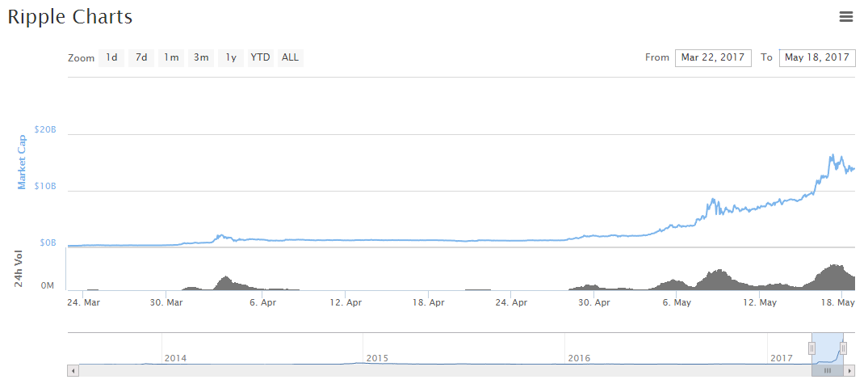The width and height of the screenshot is (868, 388).
Task: Edit the From date field
Action: click(713, 57)
